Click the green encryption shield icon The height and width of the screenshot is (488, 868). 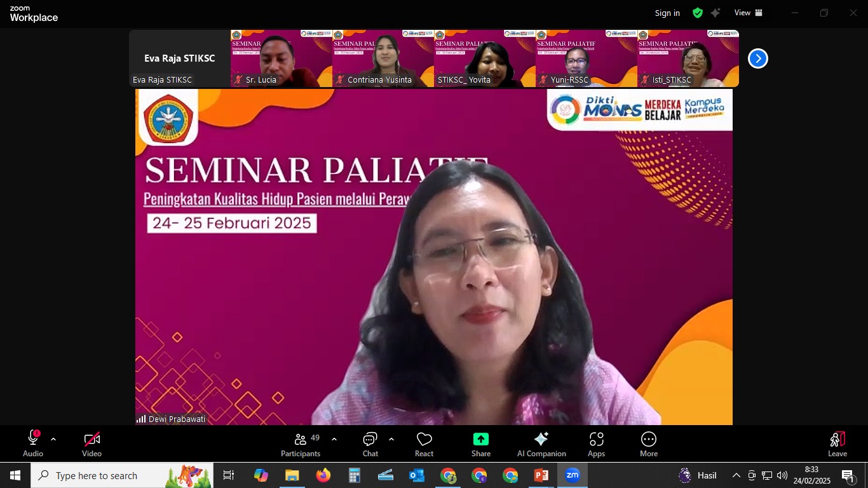pyautogui.click(x=698, y=13)
